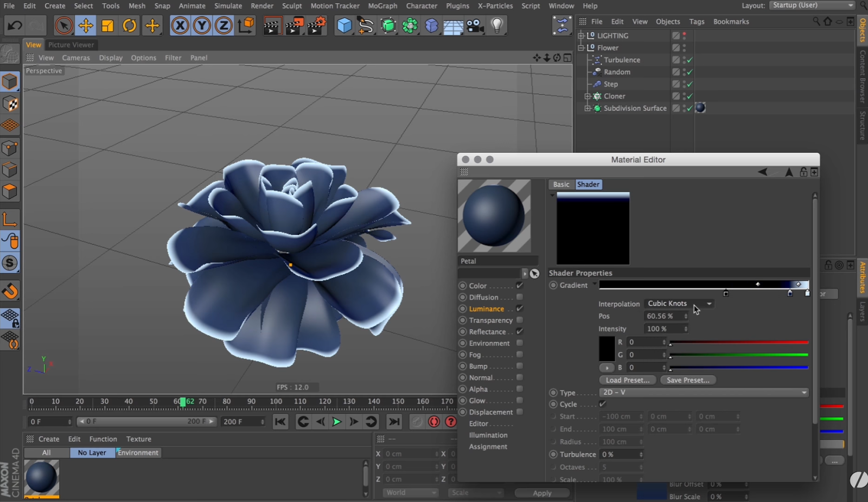Open the MoGraph menu

pyautogui.click(x=382, y=6)
